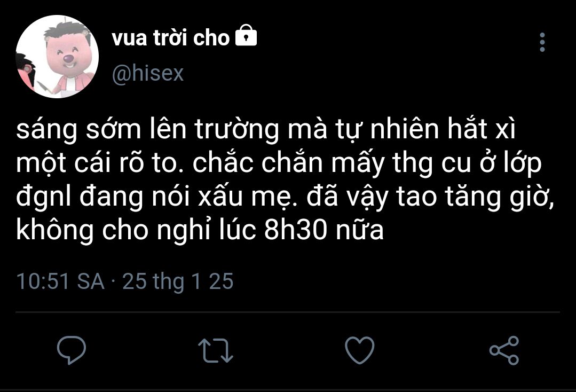Select the tweet line starting with sáng sớm

(266, 129)
